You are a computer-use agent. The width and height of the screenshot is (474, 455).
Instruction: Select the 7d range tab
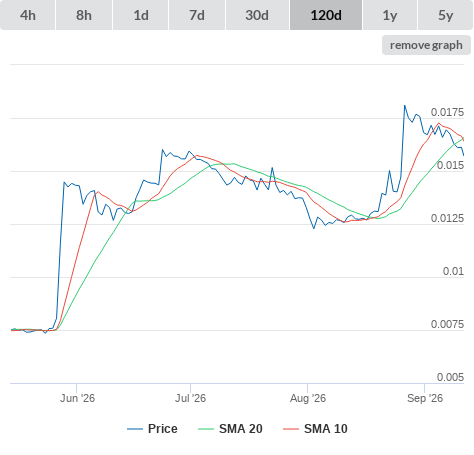(197, 15)
